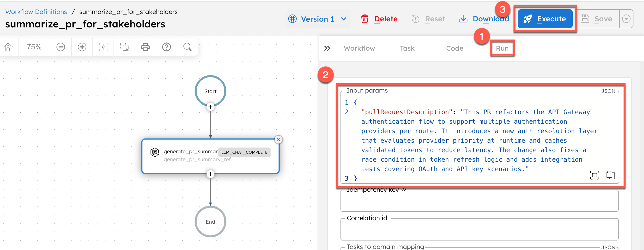This screenshot has width=644, height=250.
Task: Open search on the canvas toolbar
Action: pos(187,47)
